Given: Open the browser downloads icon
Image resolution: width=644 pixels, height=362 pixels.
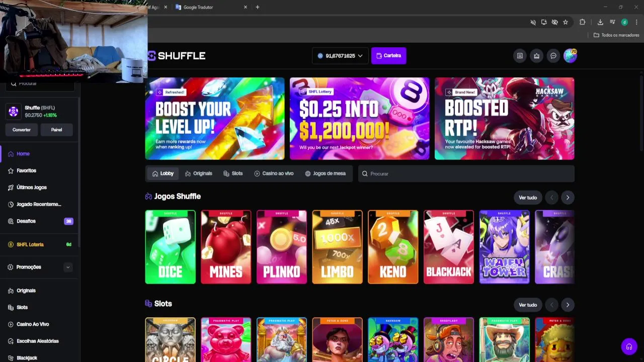Looking at the screenshot, I should (x=600, y=22).
